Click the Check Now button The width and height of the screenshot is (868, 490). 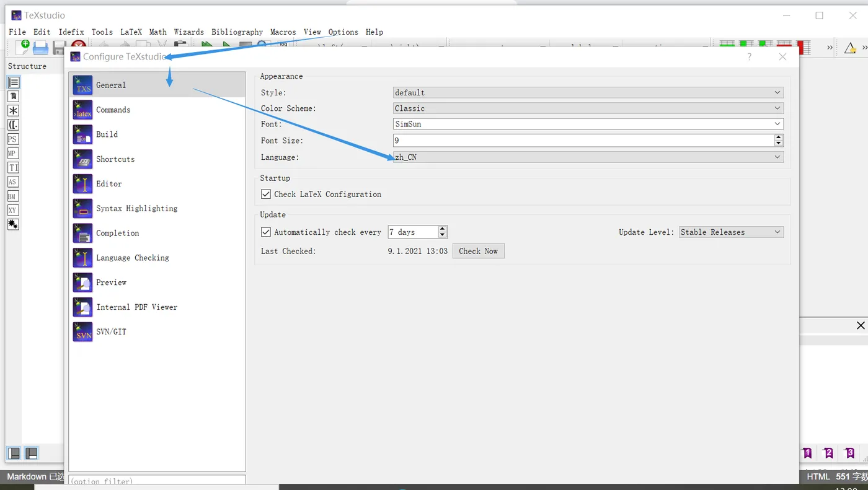[479, 251]
